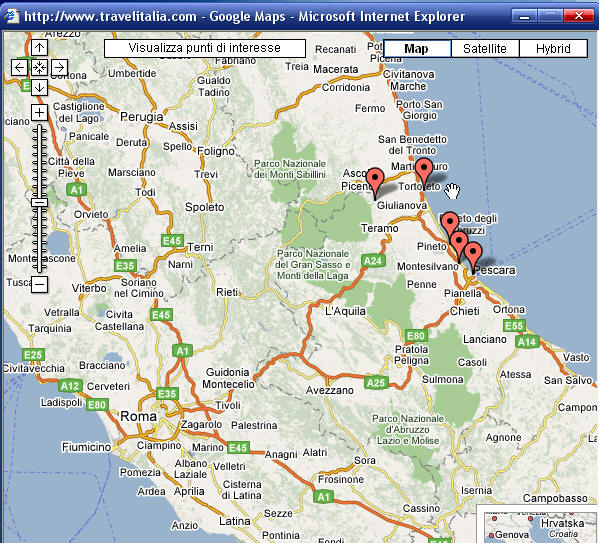
Task: Pan the map down with arrow button
Action: pos(39,88)
